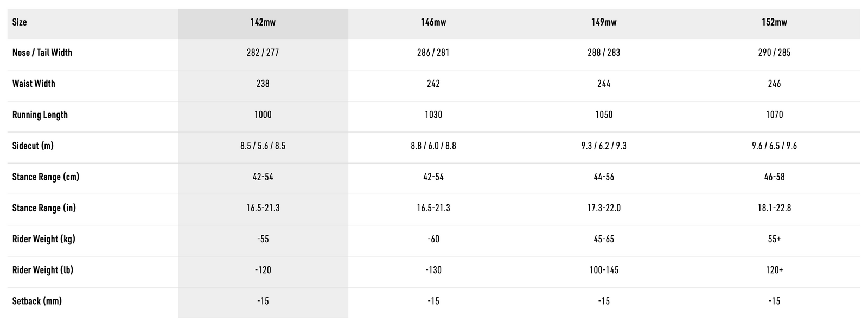Image resolution: width=868 pixels, height=320 pixels.
Task: Click the 282 / 277 nose/tail value
Action: (263, 53)
